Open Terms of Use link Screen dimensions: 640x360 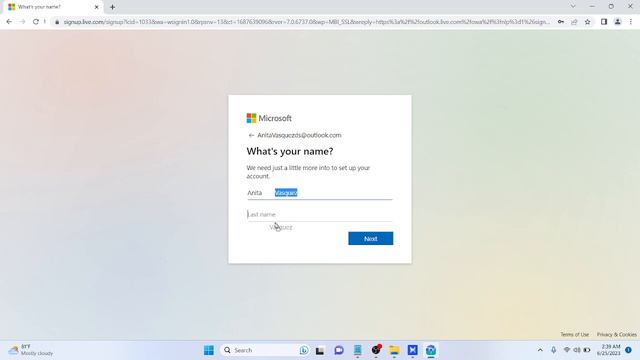(x=574, y=334)
